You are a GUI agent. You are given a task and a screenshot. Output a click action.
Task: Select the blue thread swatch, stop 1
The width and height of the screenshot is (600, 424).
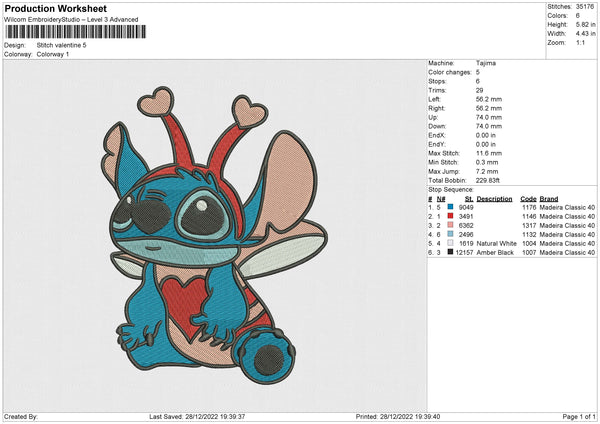pyautogui.click(x=452, y=207)
